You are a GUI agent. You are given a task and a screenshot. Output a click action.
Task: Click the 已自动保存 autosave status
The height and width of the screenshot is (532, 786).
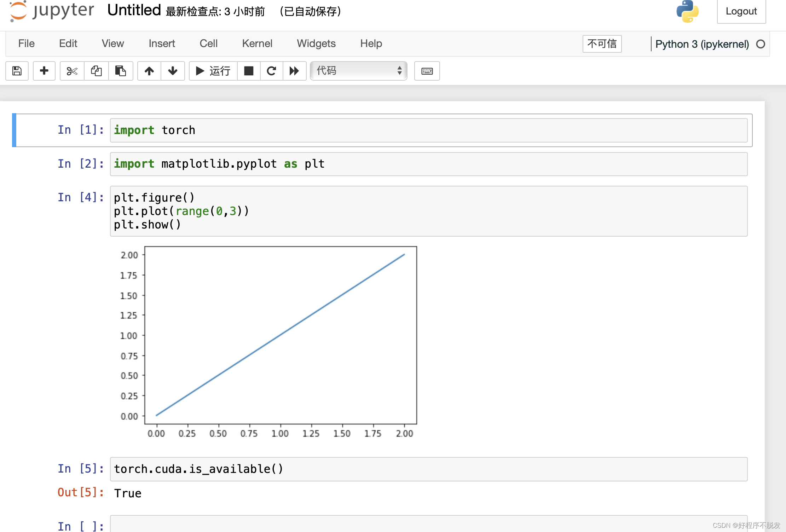coord(310,12)
